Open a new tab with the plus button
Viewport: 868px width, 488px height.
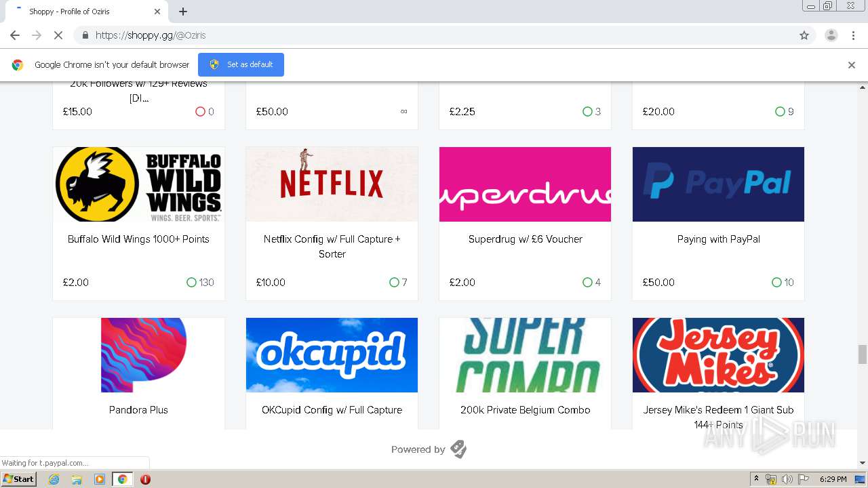pos(183,12)
